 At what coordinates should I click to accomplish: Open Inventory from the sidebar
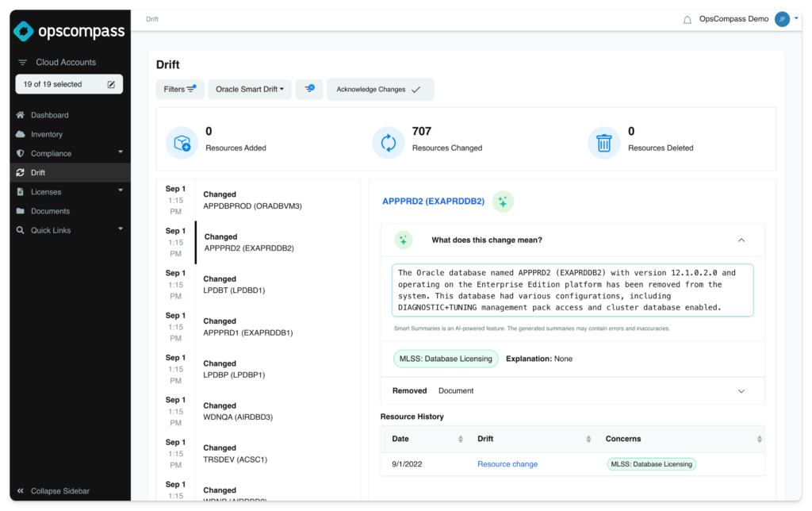tap(47, 134)
